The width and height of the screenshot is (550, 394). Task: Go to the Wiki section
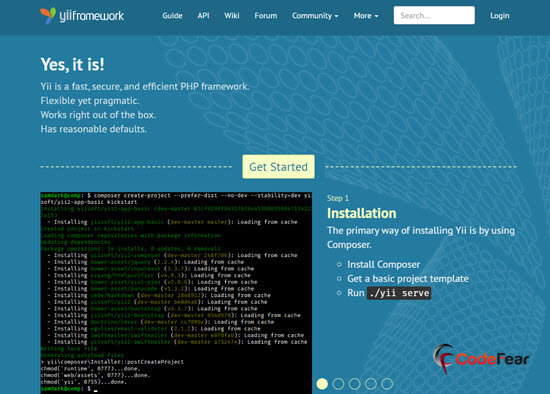pyautogui.click(x=232, y=16)
